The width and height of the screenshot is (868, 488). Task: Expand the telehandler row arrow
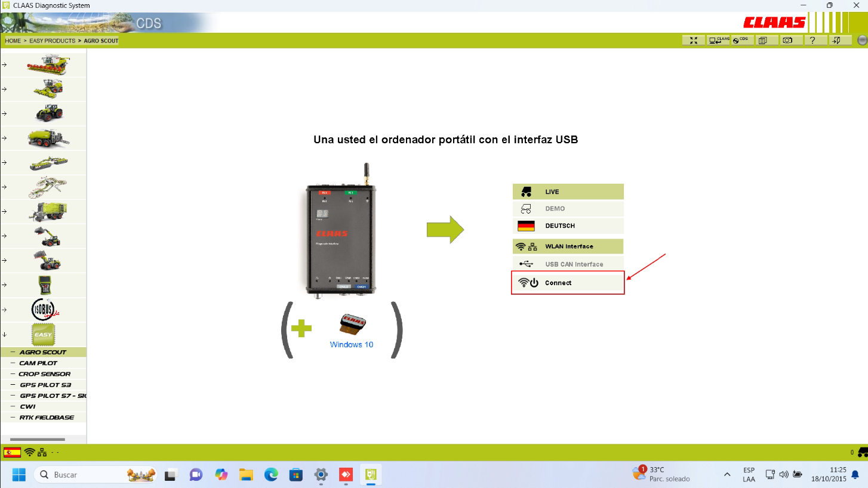pos(4,236)
